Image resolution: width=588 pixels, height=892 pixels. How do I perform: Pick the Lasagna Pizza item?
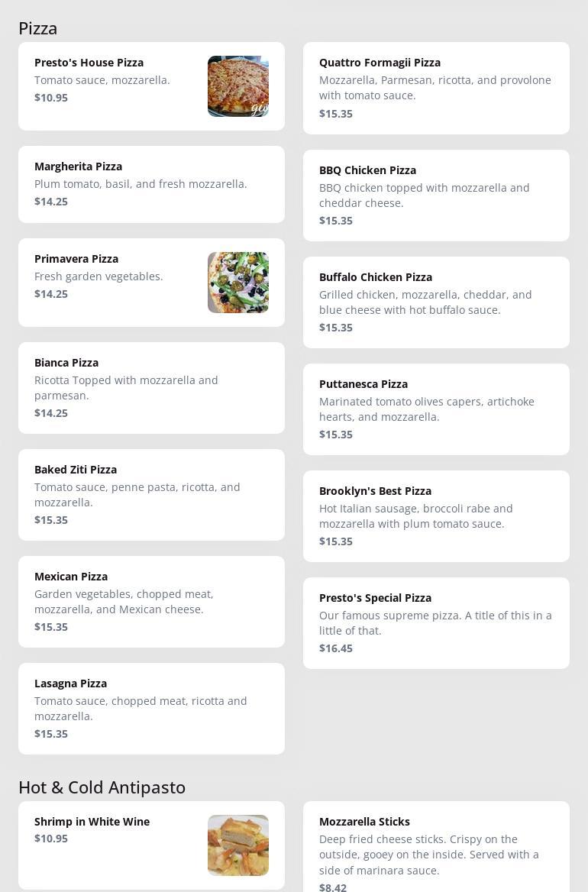70,684
